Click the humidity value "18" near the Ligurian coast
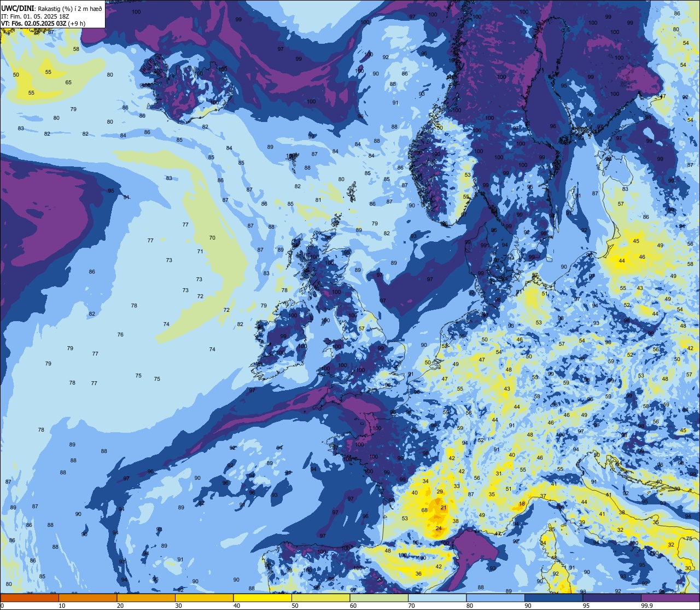Viewport: 700px width, 610px height. pos(522,504)
